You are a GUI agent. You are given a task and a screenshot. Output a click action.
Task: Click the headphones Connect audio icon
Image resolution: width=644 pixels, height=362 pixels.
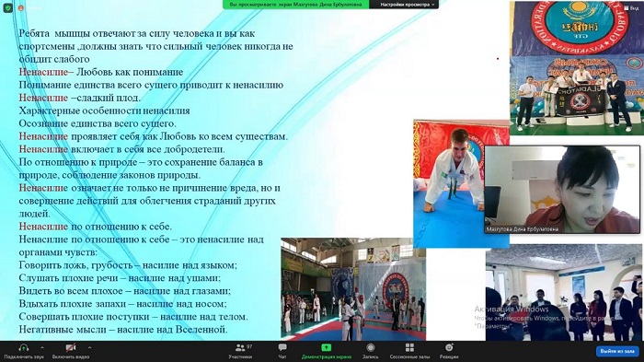(24, 348)
